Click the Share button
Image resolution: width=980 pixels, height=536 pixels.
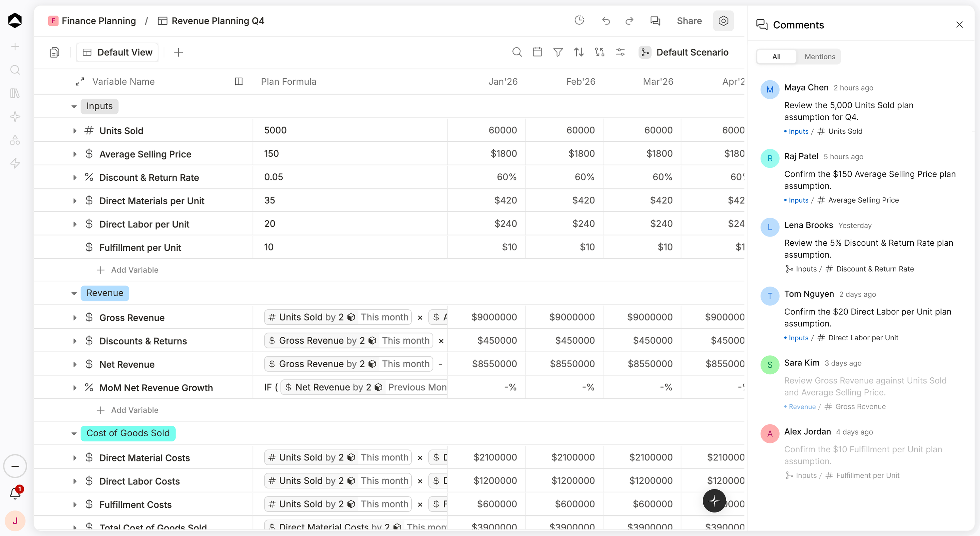click(x=689, y=21)
